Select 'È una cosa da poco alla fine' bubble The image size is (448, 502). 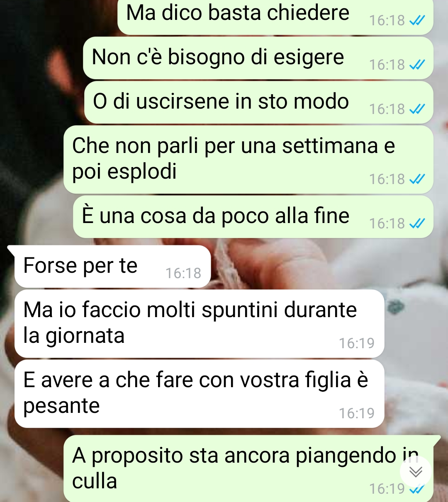[x=253, y=217]
